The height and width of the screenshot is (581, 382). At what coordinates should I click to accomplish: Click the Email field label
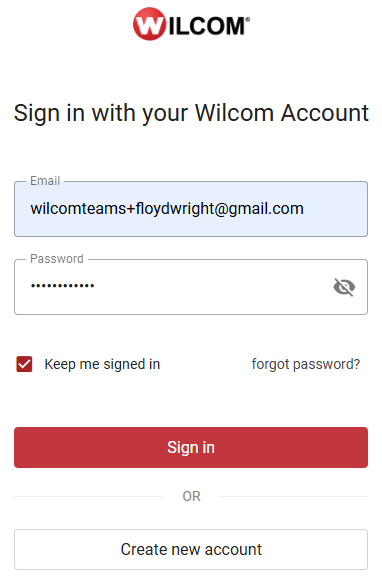(45, 181)
